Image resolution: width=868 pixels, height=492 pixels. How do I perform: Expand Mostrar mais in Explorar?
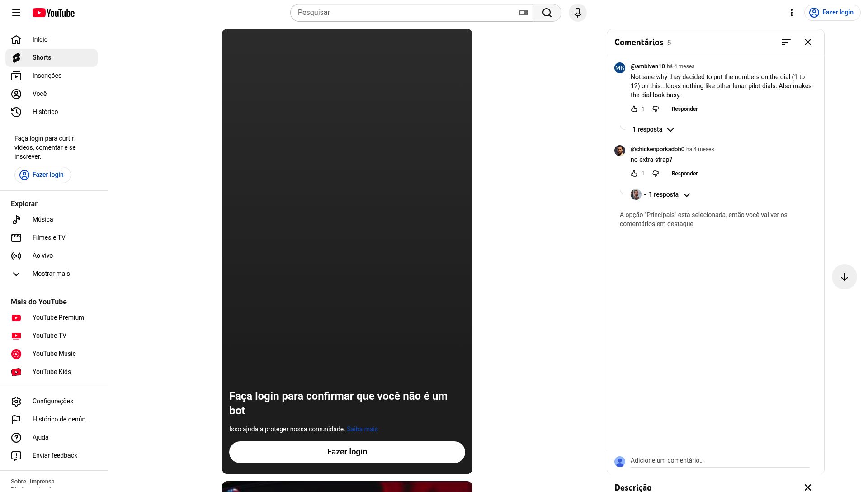[x=51, y=274]
